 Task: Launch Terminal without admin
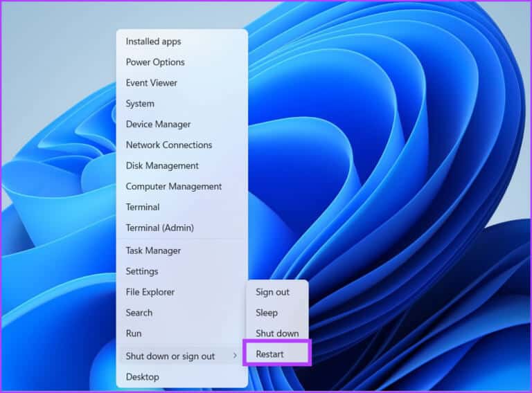point(182,207)
